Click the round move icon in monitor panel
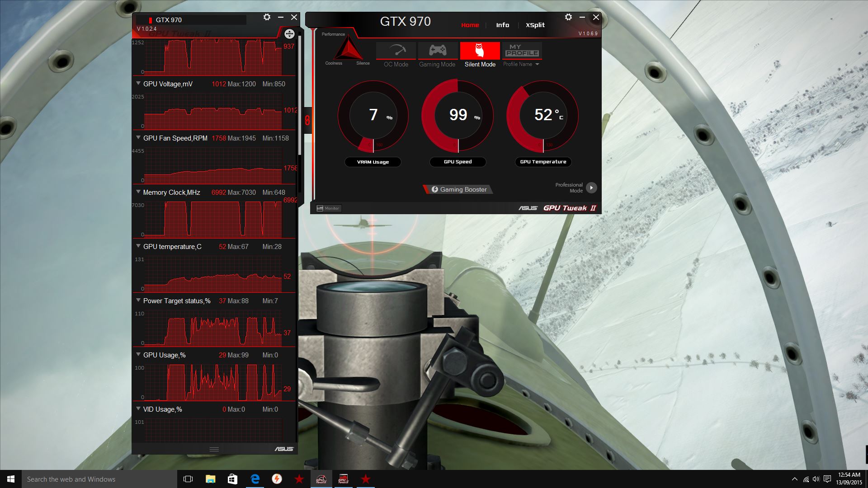 tap(289, 34)
